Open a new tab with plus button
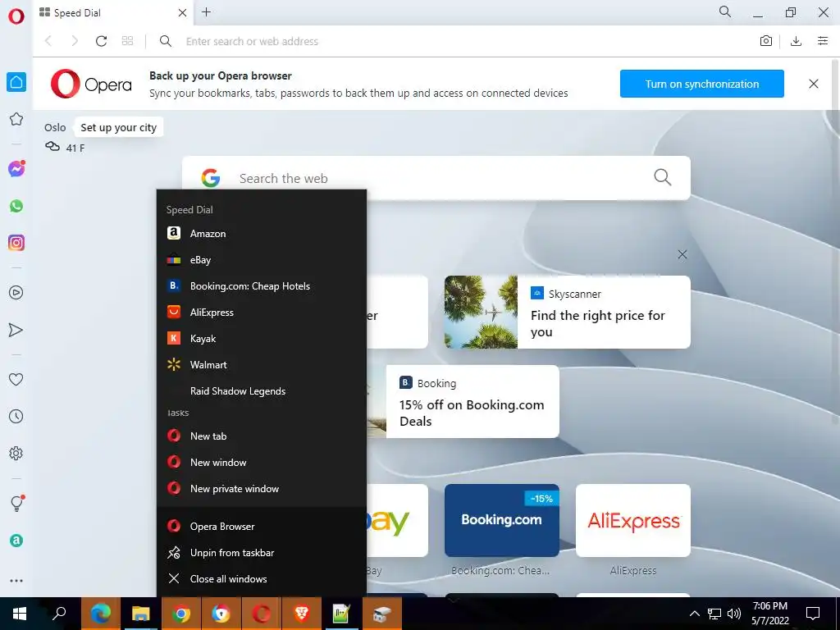This screenshot has height=630, width=840. pos(206,12)
